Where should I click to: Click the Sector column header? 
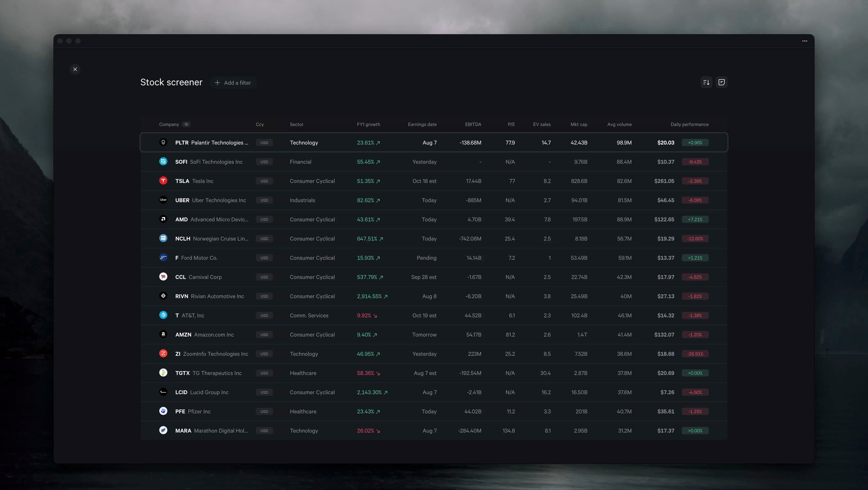[296, 125]
